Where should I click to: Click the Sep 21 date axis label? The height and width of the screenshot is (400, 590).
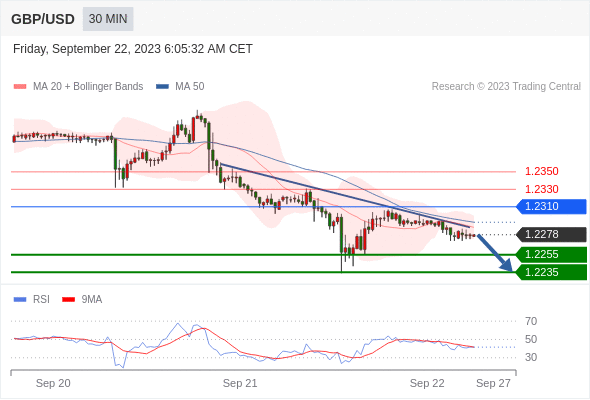[x=240, y=383]
